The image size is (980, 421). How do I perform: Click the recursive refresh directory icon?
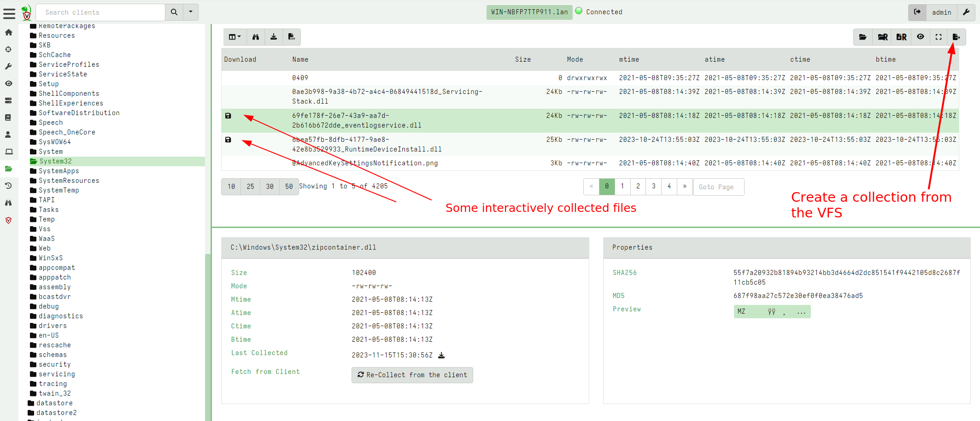pyautogui.click(x=882, y=37)
